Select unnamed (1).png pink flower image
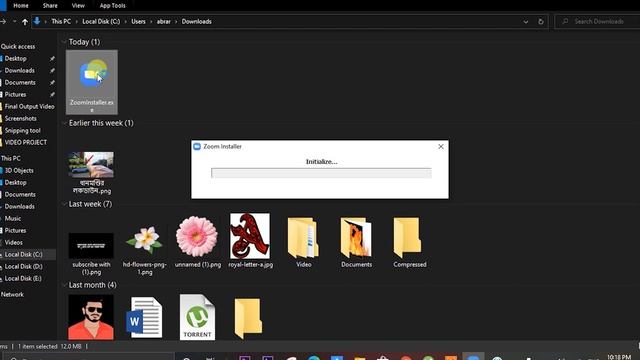Image resolution: width=640 pixels, height=360 pixels. click(x=197, y=237)
